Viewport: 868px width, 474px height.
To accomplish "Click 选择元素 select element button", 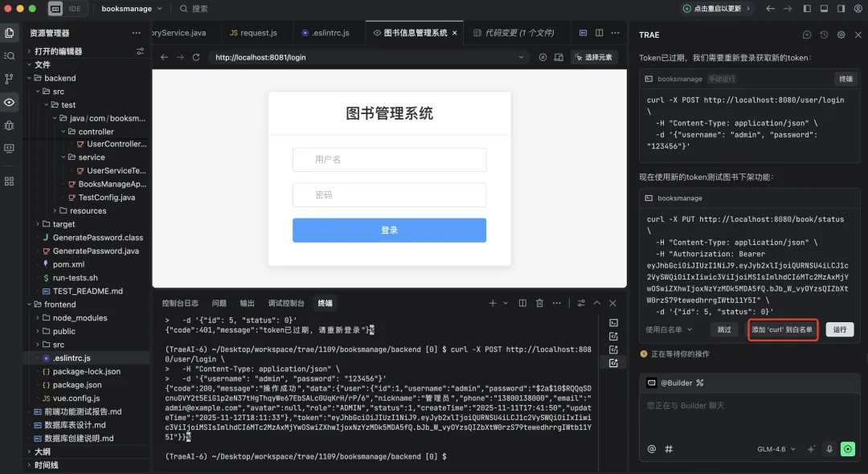I will coord(594,57).
